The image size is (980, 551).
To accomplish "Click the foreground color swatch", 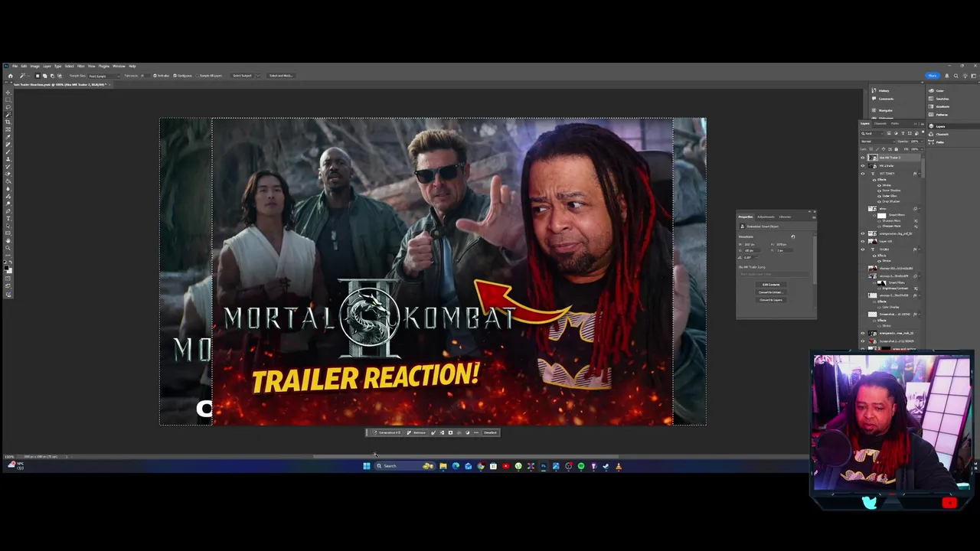I will [6, 267].
